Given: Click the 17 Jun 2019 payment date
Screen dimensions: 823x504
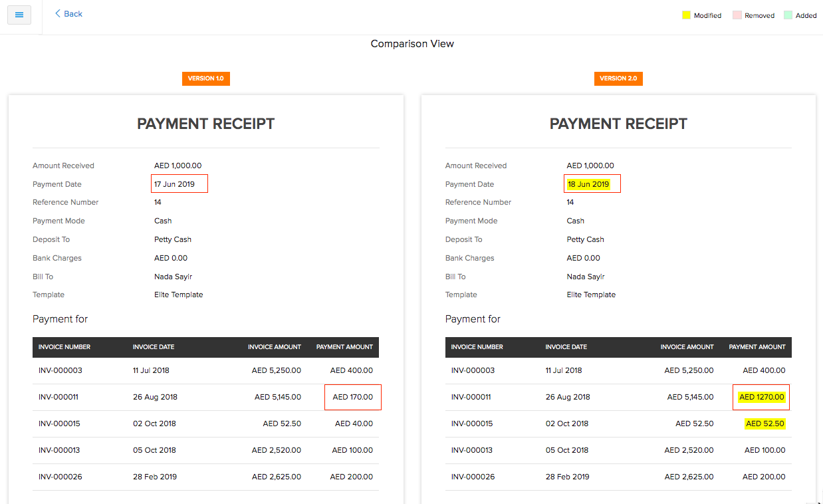Looking at the screenshot, I should [174, 184].
